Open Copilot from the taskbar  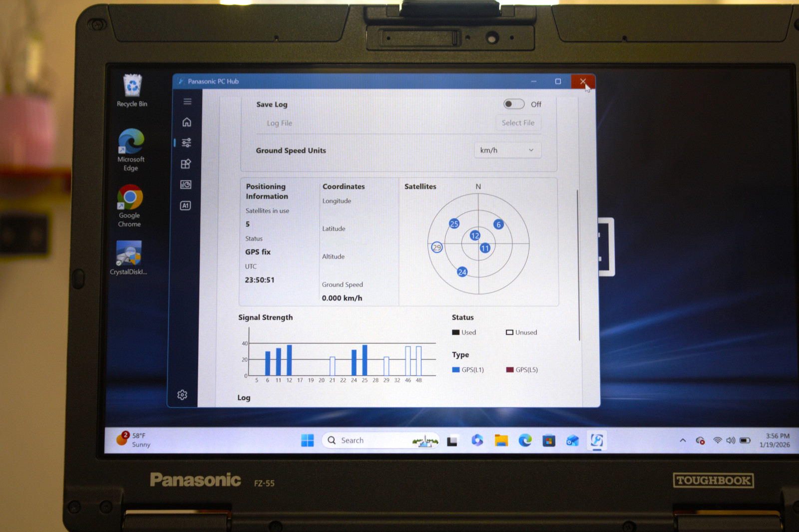pyautogui.click(x=477, y=440)
